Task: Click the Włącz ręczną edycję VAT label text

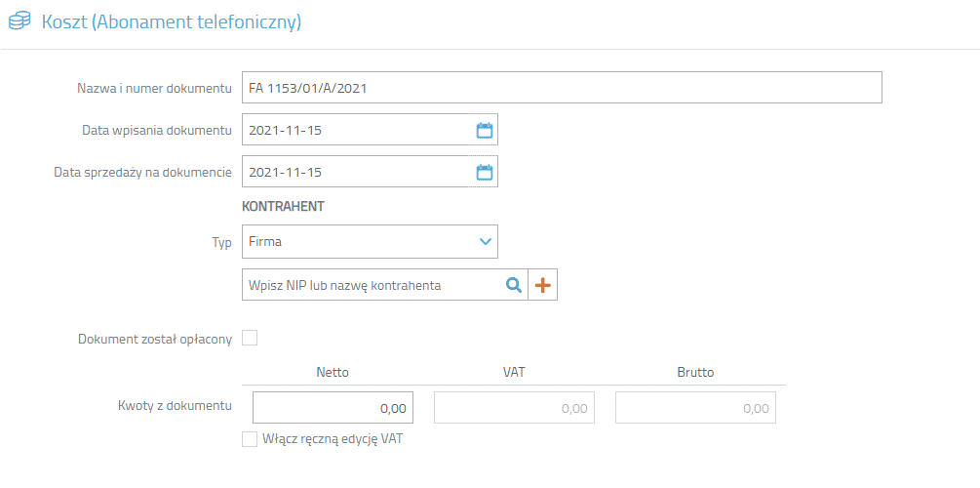Action: point(333,439)
